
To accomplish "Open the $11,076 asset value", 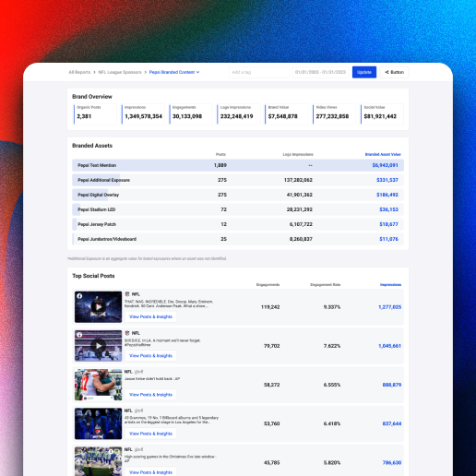I will pos(388,239).
